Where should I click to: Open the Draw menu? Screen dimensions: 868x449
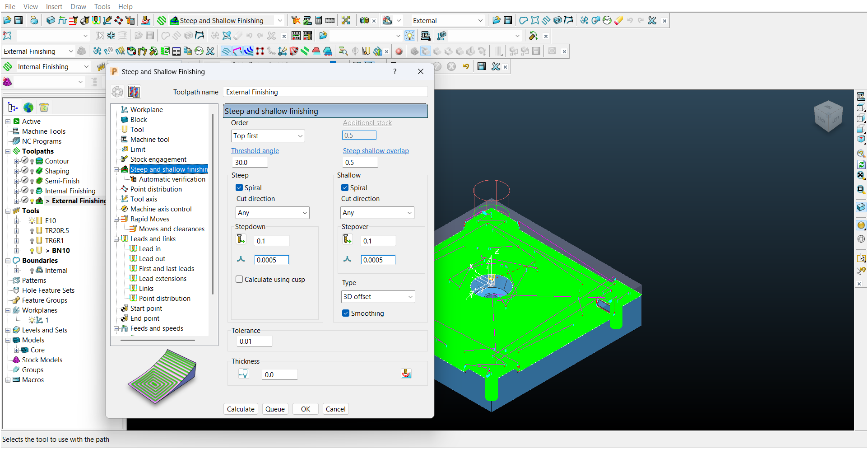[x=78, y=6]
